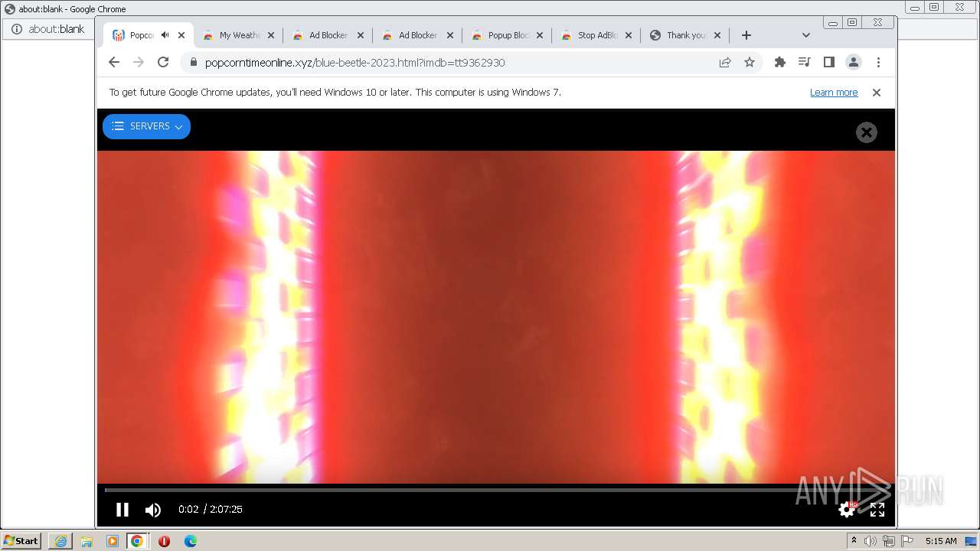Open a new tab
This screenshot has width=980, height=551.
tap(746, 35)
